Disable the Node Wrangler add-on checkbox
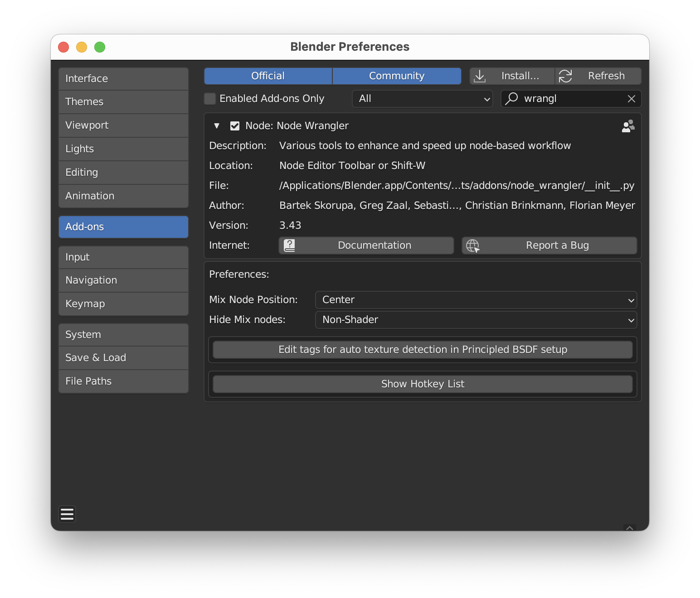Image resolution: width=700 pixels, height=598 pixels. tap(235, 126)
